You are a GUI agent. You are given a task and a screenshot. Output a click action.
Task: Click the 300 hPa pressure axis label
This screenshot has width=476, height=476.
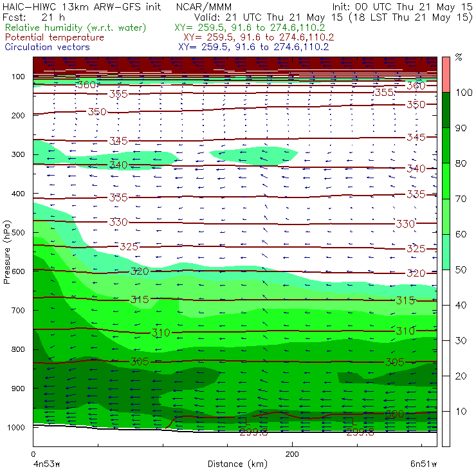click(18, 154)
